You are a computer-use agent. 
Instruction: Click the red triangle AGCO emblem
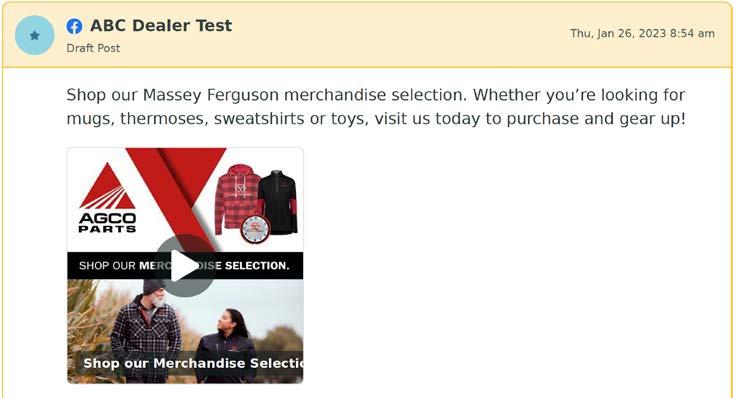[x=108, y=186]
